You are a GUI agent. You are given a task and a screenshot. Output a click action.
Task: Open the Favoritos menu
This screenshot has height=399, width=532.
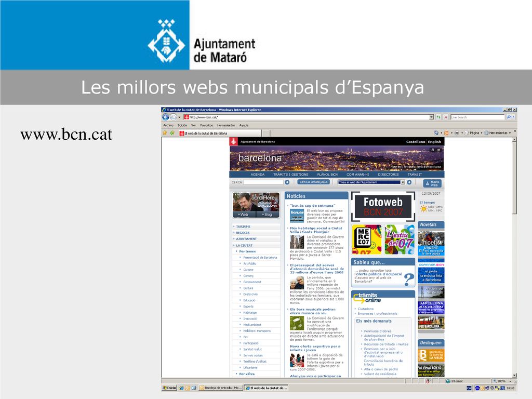[206, 125]
